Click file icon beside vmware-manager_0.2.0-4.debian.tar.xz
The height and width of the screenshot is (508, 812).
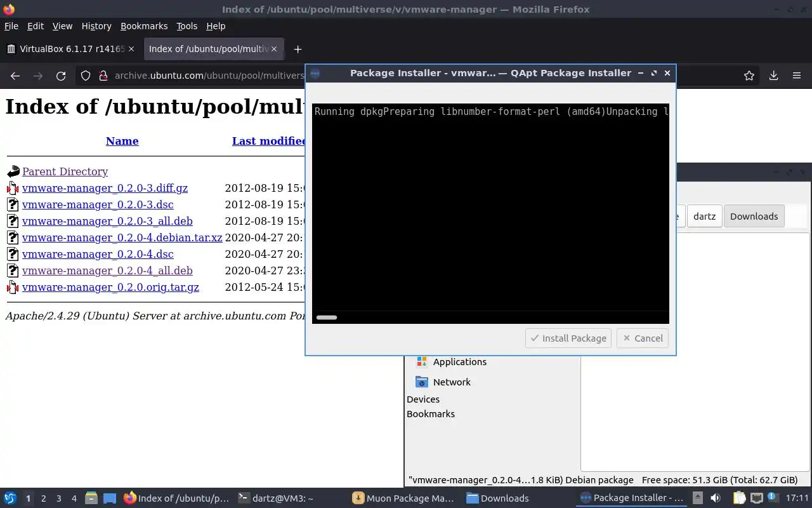(13, 237)
